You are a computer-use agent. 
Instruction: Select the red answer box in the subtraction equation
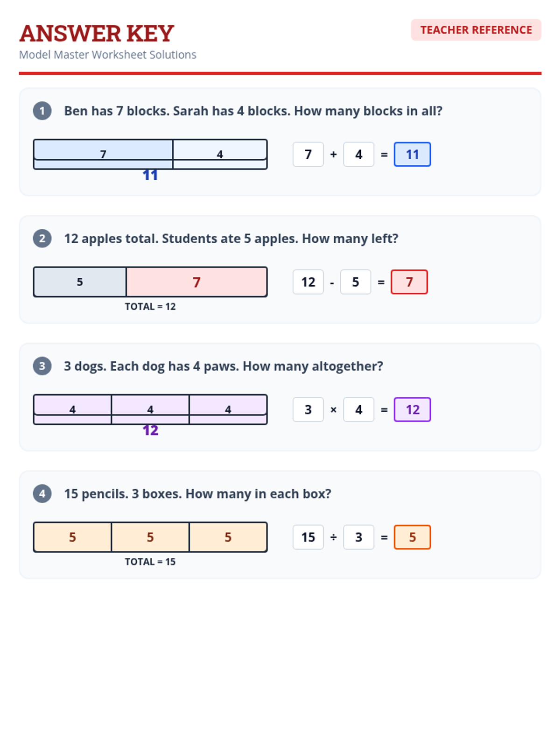409,282
